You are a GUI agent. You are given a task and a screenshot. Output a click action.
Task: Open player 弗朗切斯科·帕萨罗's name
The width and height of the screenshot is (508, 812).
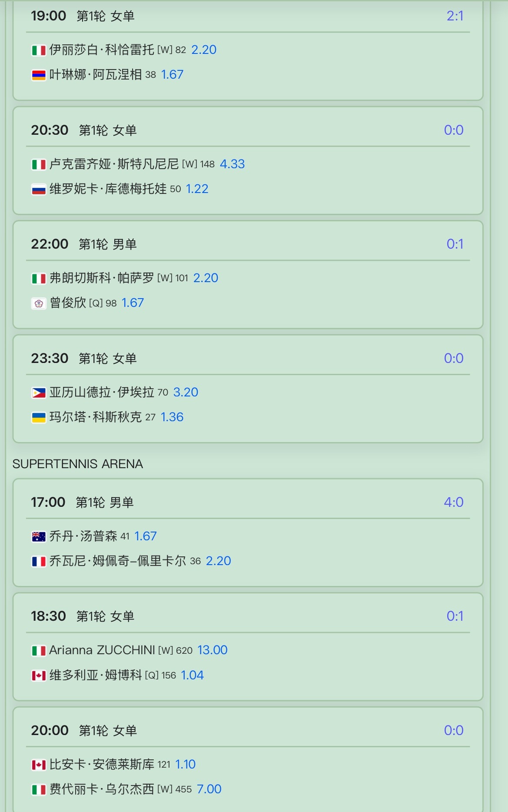(x=102, y=278)
